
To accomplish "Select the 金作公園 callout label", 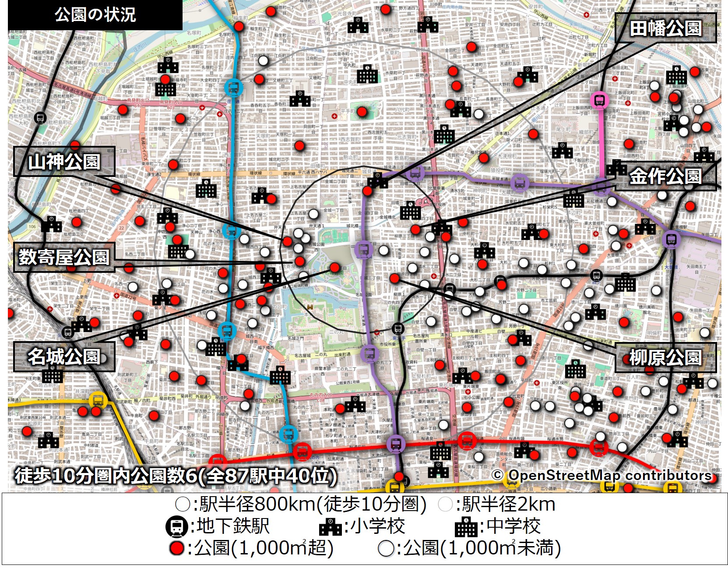I will pyautogui.click(x=665, y=176).
